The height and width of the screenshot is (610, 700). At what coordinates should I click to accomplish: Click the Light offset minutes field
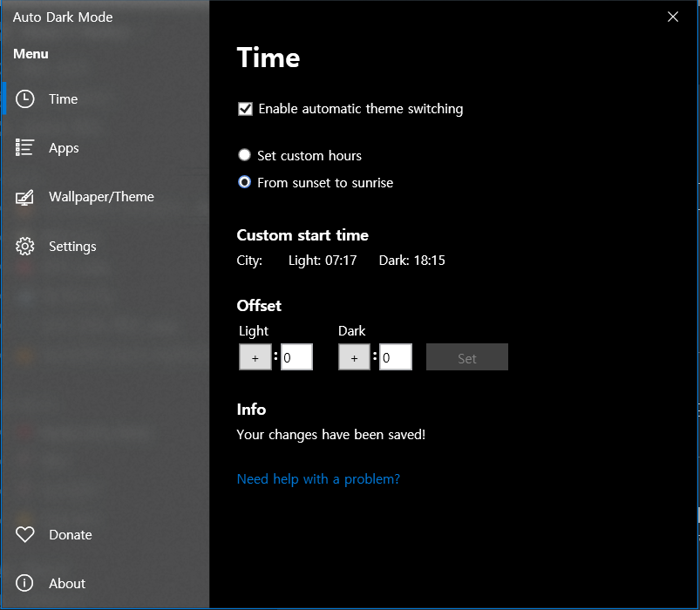296,357
